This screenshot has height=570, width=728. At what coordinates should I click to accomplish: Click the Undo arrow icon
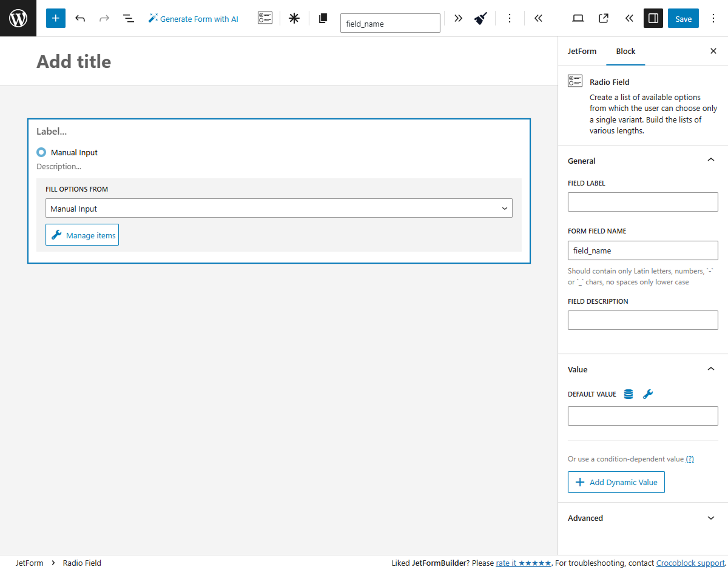(80, 18)
